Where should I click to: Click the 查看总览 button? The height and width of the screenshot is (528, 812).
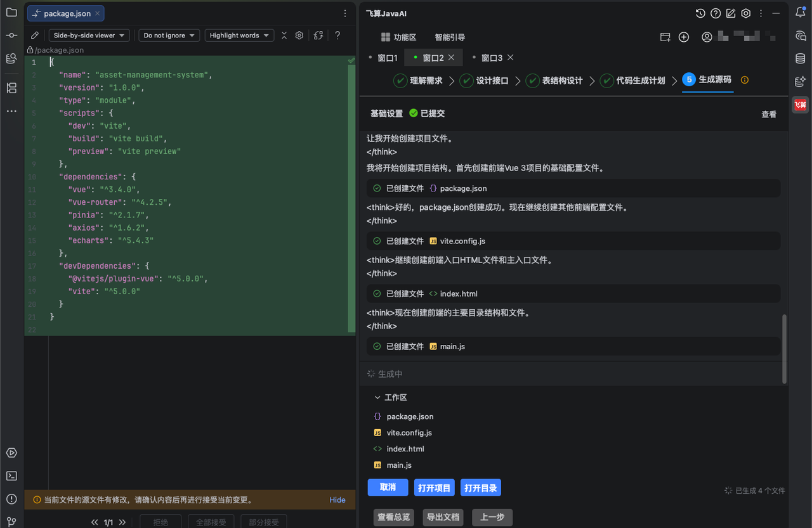coord(394,517)
